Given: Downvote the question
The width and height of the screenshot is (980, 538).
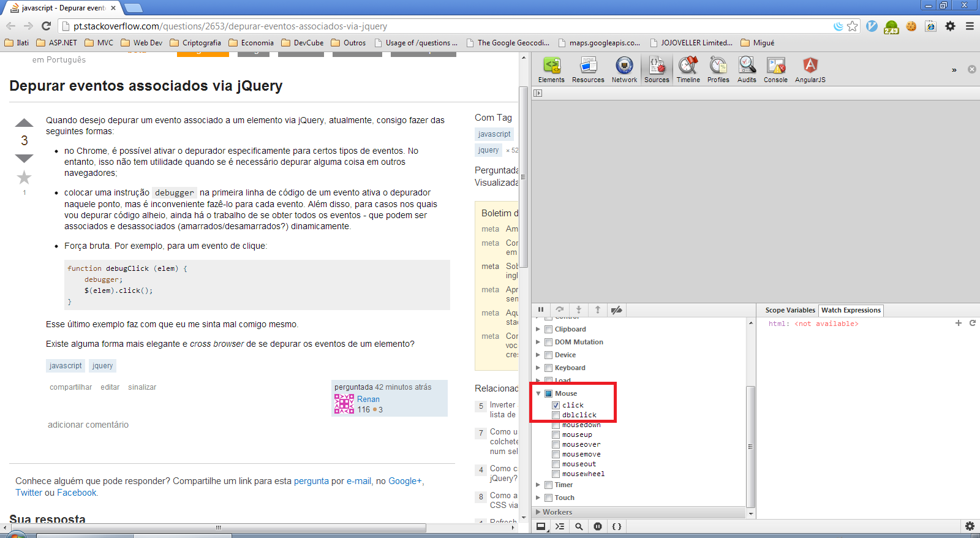Looking at the screenshot, I should (x=24, y=159).
